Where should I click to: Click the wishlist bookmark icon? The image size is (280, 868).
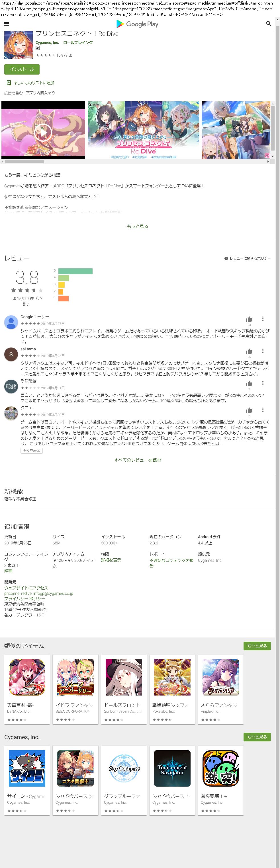pyautogui.click(x=9, y=83)
